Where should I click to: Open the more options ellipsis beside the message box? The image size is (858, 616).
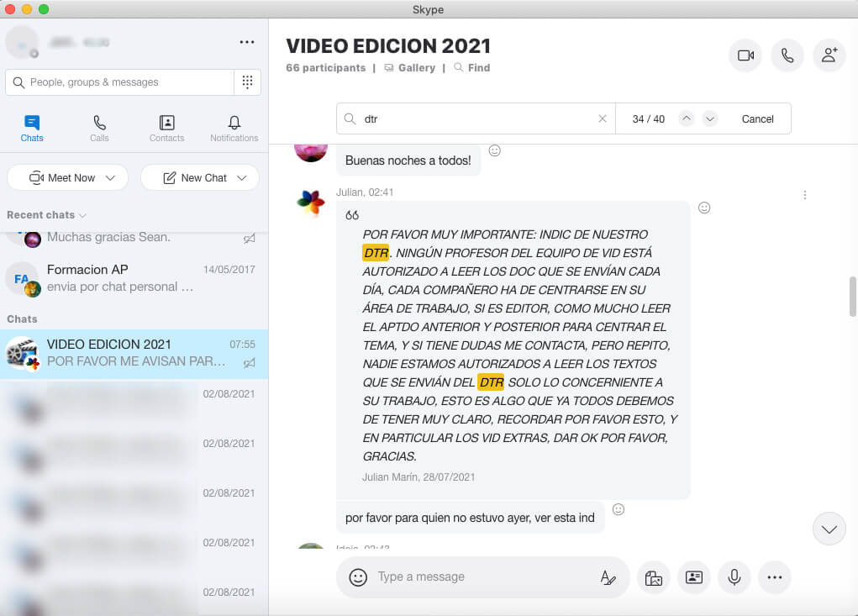tap(775, 577)
